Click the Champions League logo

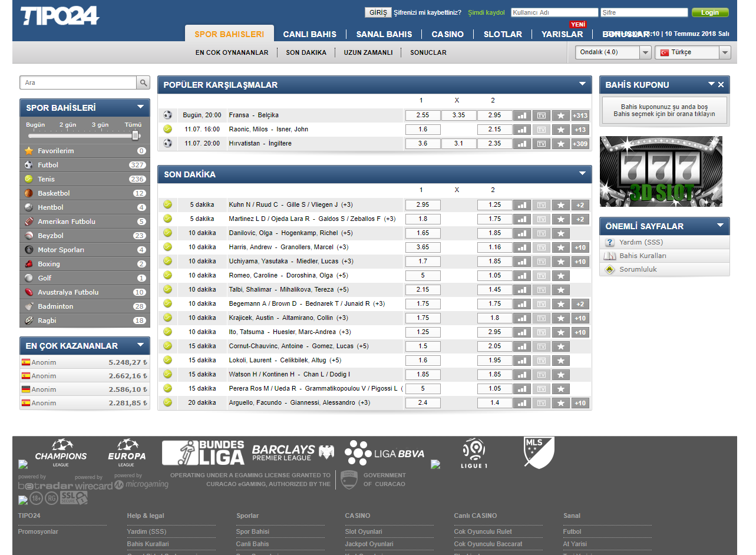click(61, 453)
